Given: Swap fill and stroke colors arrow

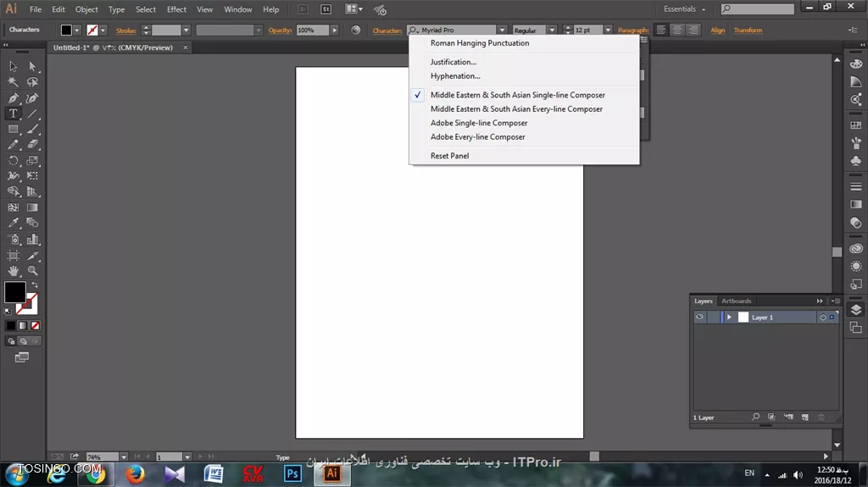Looking at the screenshot, I should [35, 285].
